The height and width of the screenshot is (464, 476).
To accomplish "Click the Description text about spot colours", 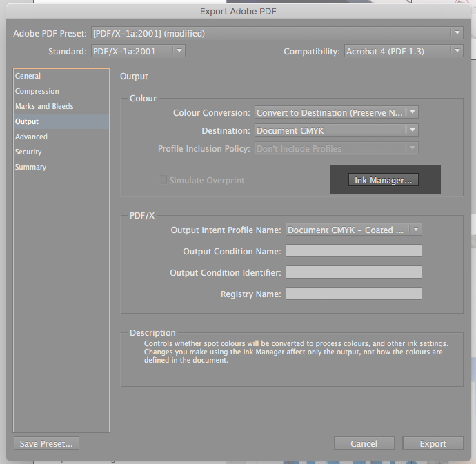I will pos(296,352).
